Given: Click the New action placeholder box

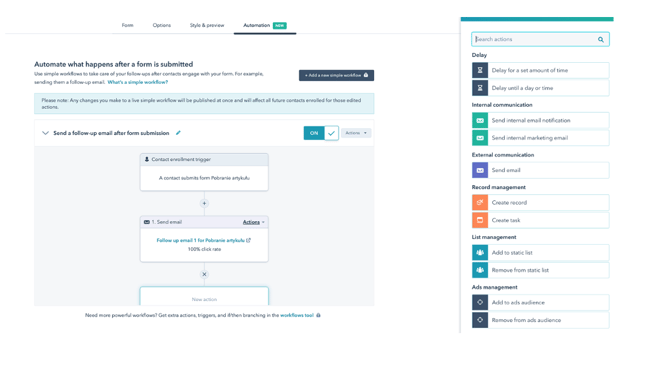Looking at the screenshot, I should pos(204,296).
